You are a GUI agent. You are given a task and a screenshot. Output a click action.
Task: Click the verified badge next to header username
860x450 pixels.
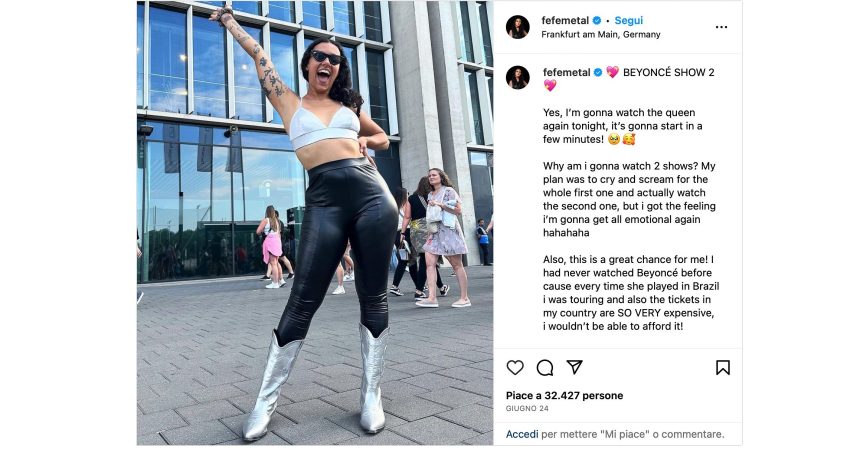597,20
